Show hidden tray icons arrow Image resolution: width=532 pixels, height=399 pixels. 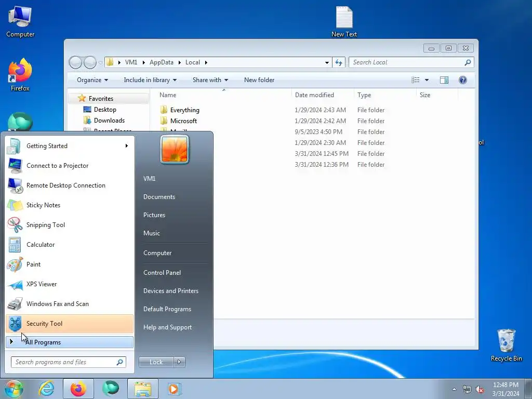click(454, 389)
